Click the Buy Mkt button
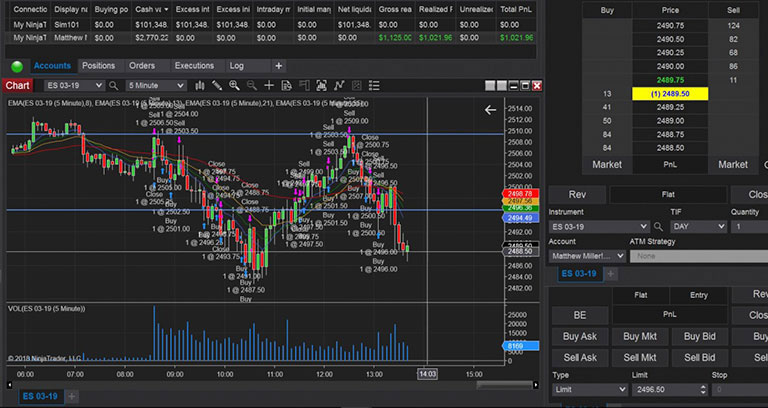The image size is (768, 408). click(x=640, y=336)
